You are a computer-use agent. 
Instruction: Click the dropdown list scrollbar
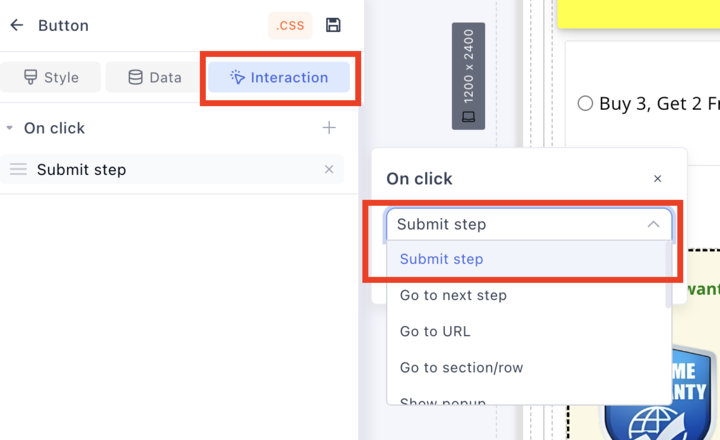tap(669, 290)
